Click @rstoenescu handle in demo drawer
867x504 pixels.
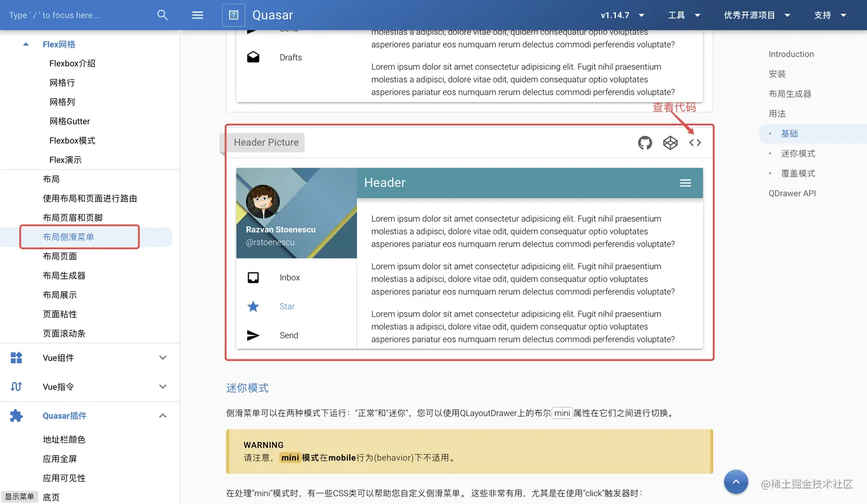270,243
